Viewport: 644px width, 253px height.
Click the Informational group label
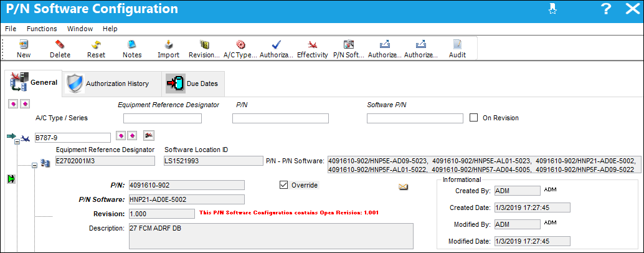click(462, 179)
